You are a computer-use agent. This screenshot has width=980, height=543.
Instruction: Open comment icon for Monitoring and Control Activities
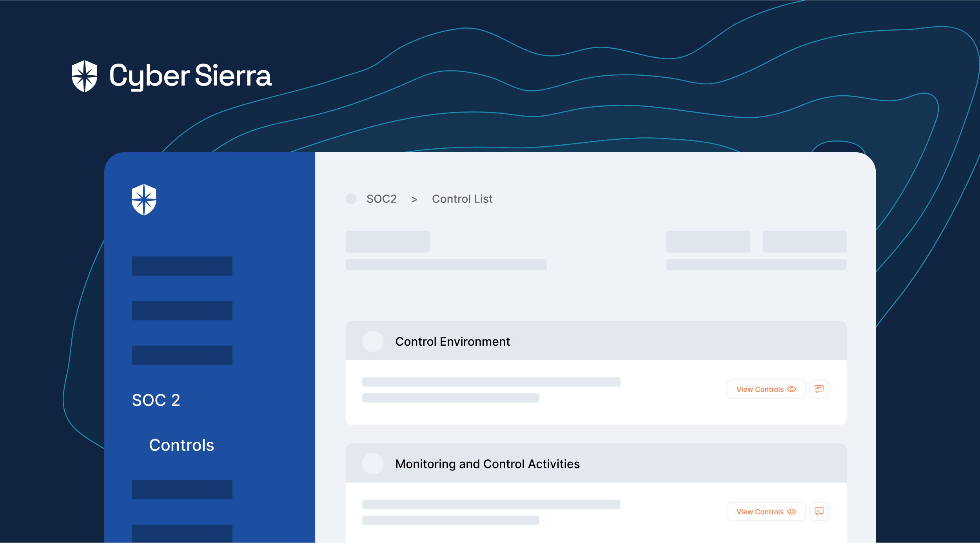[x=819, y=512]
